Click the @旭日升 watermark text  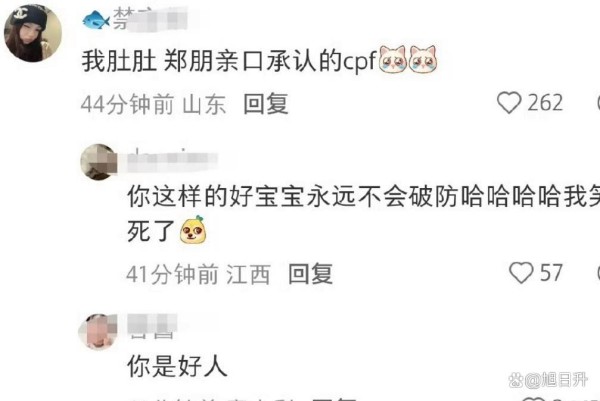556,380
